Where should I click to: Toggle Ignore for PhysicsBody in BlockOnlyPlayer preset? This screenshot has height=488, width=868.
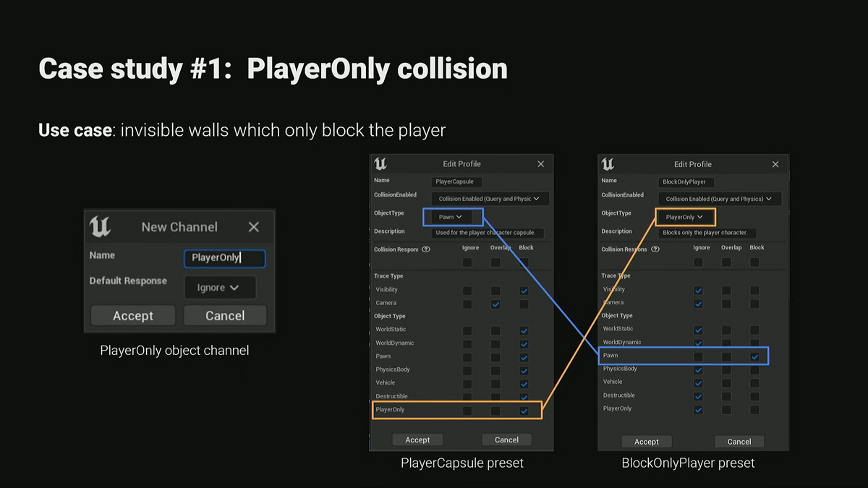tap(698, 368)
